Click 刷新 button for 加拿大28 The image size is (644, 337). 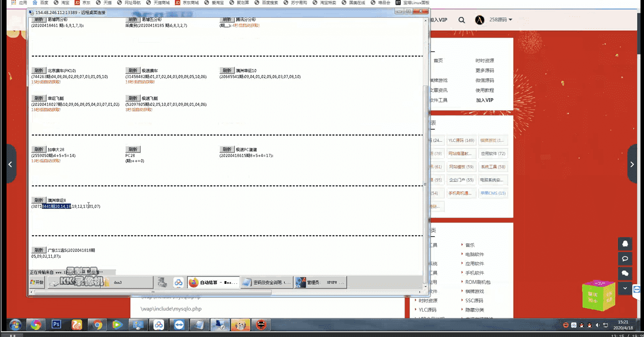coord(39,150)
